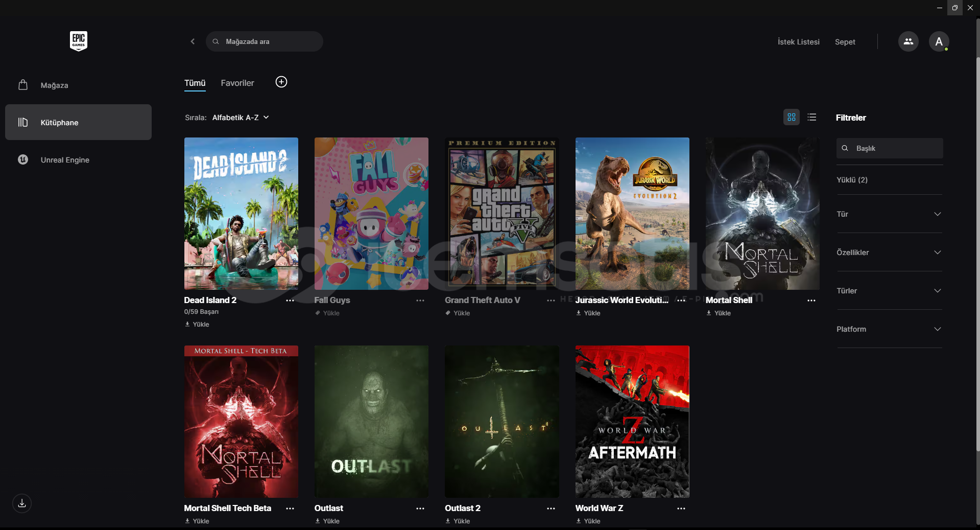Image resolution: width=980 pixels, height=530 pixels.
Task: Go back with the left arrow
Action: pos(193,41)
